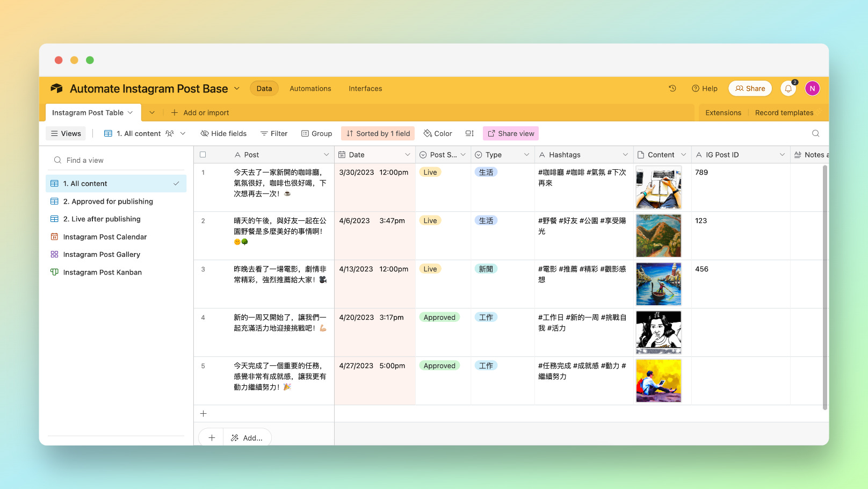
Task: Select IG Post ID cell 123
Action: pos(740,235)
